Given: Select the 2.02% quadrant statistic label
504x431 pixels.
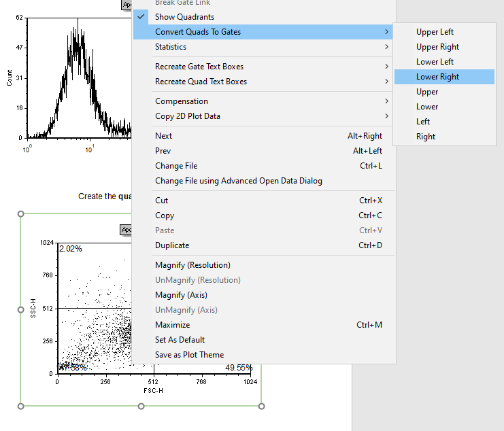Looking at the screenshot, I should click(71, 249).
